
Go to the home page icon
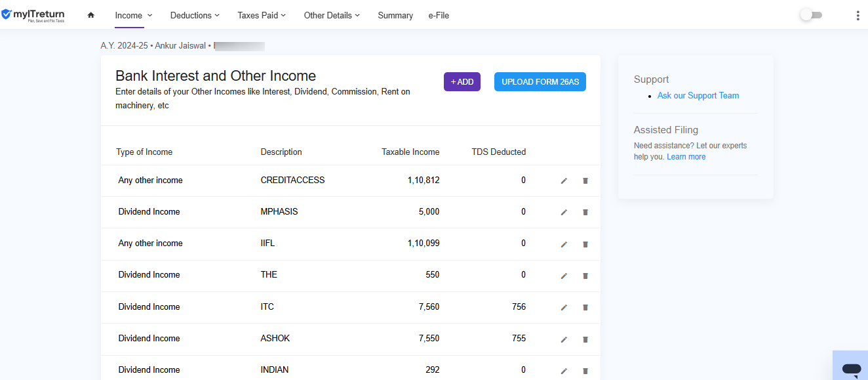91,15
